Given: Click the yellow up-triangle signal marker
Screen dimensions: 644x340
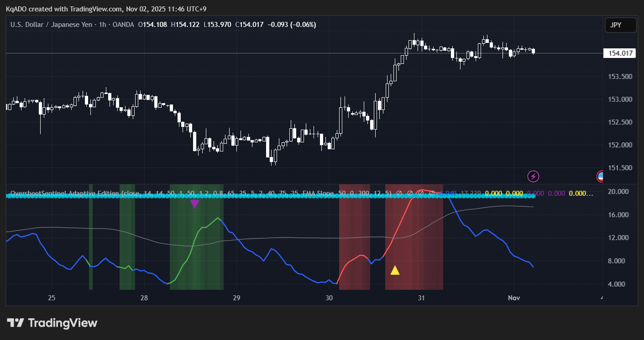Looking at the screenshot, I should [395, 271].
